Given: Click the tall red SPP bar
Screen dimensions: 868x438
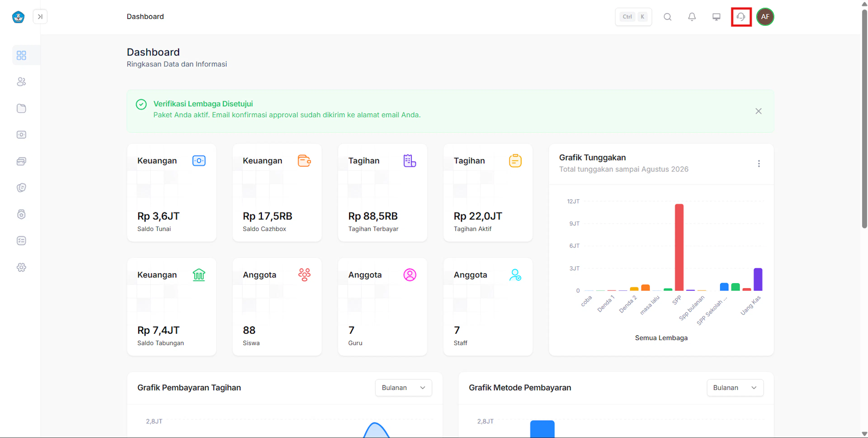Looking at the screenshot, I should click(679, 247).
